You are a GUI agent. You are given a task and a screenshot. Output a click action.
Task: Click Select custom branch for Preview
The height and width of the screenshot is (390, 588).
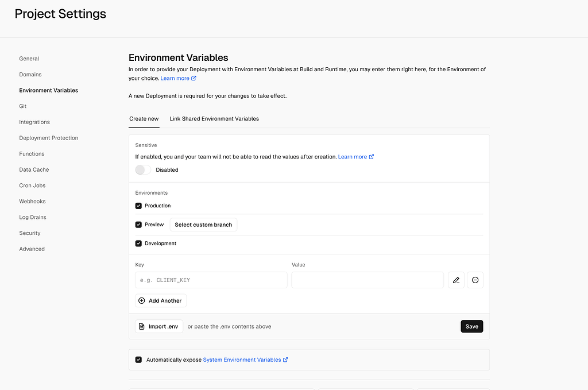pos(203,224)
